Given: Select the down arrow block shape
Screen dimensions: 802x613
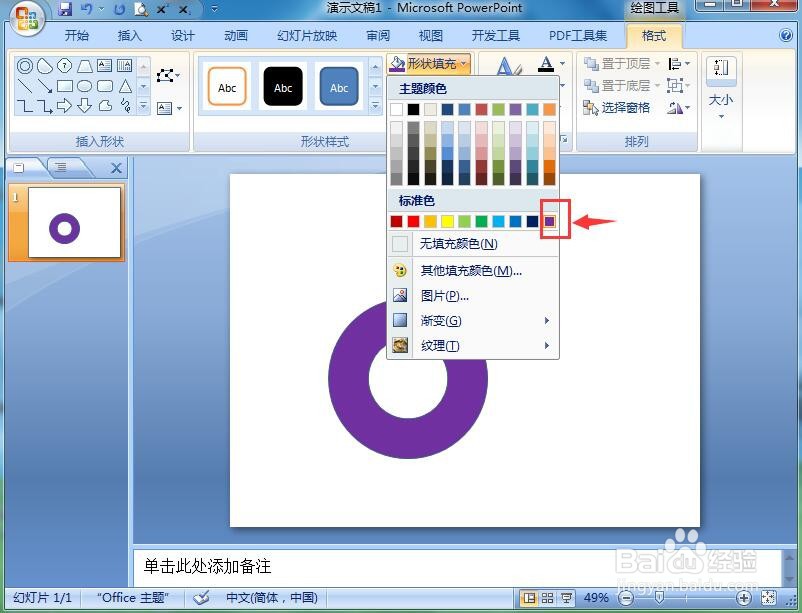Looking at the screenshot, I should click(84, 105).
